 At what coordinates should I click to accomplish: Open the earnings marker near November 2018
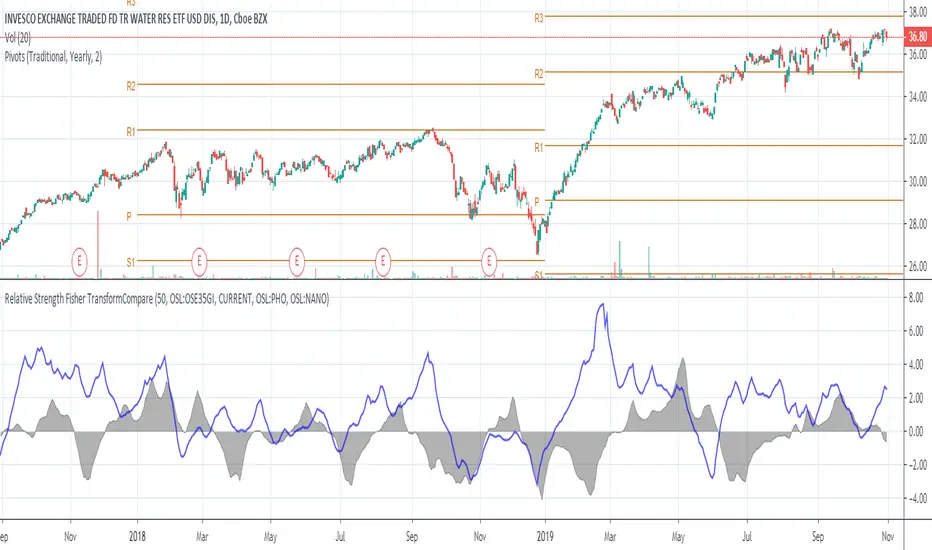[x=489, y=261]
